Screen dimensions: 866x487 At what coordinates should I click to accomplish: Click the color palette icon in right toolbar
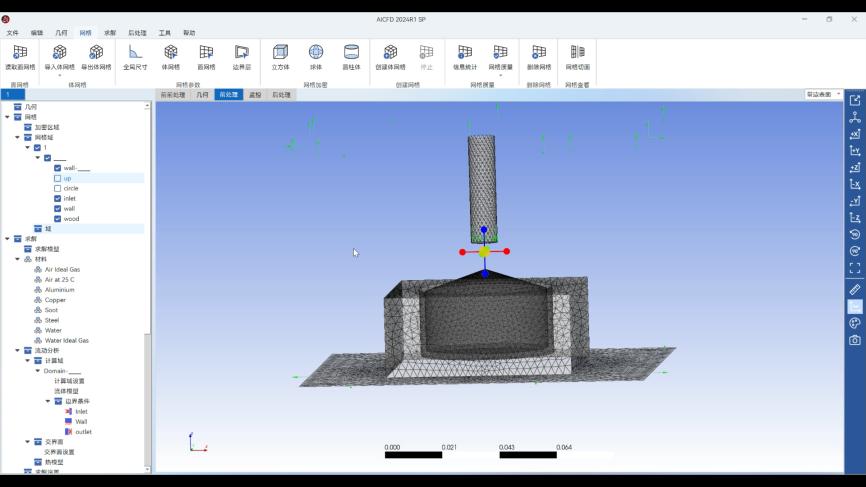[x=855, y=323]
